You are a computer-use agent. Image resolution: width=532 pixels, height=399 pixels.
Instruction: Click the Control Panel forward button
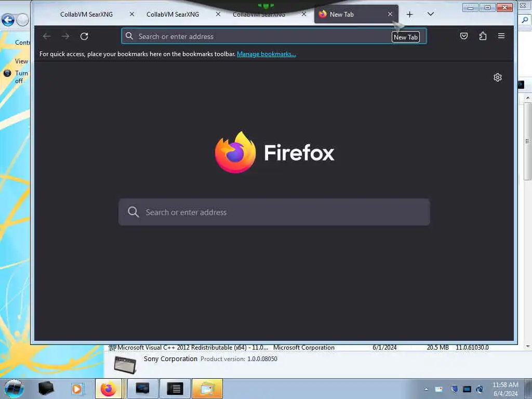[x=23, y=20]
